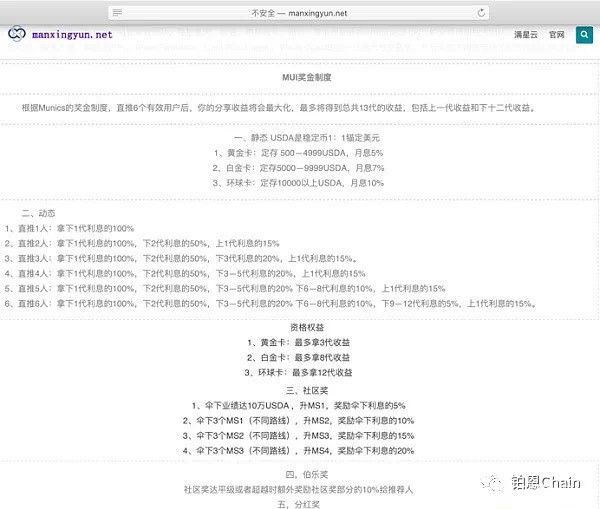Open the reader view icon in address bar
Screen dimensions: 600x509
[x=117, y=13]
